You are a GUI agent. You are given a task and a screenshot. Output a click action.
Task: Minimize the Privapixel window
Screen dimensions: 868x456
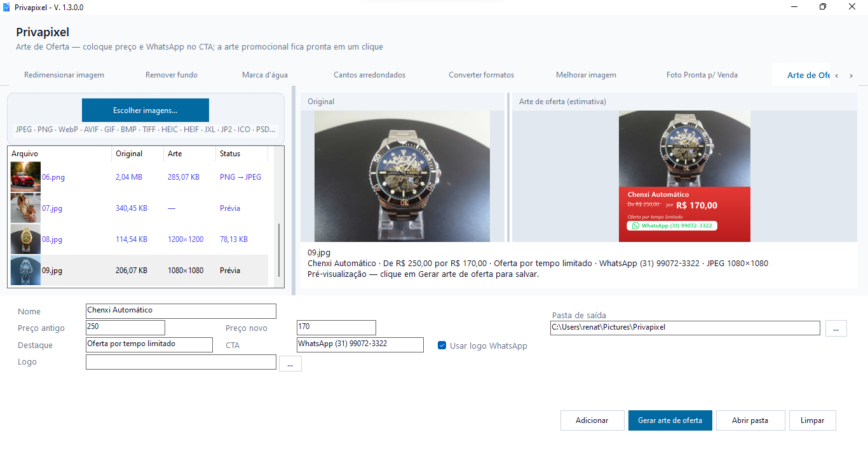tap(794, 7)
